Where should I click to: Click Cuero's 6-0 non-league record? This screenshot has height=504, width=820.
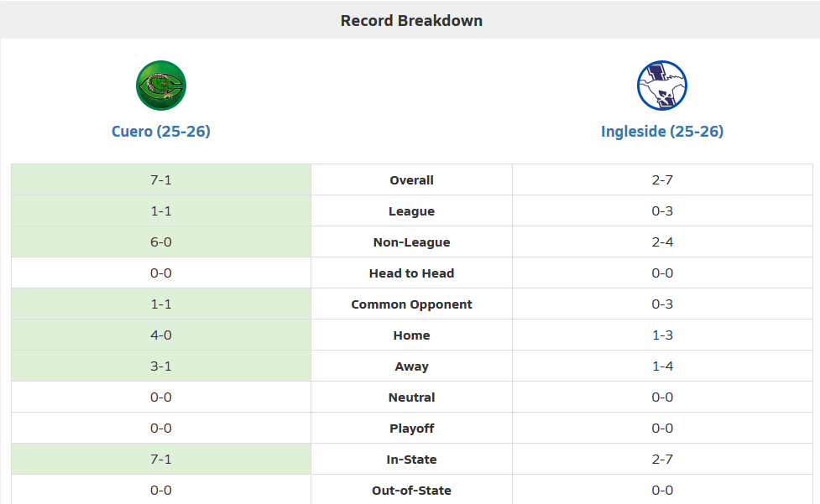point(161,242)
